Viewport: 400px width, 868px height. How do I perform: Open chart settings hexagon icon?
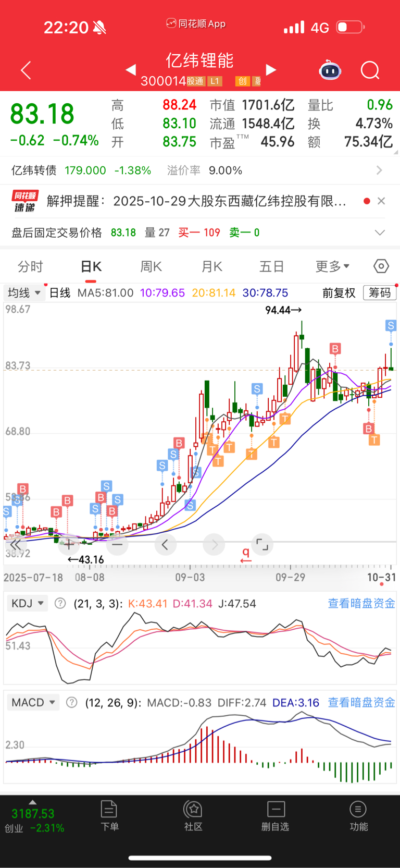tap(381, 266)
